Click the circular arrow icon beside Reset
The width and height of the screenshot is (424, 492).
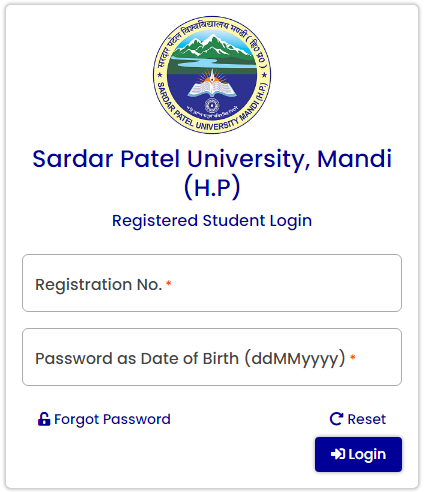pyautogui.click(x=336, y=419)
